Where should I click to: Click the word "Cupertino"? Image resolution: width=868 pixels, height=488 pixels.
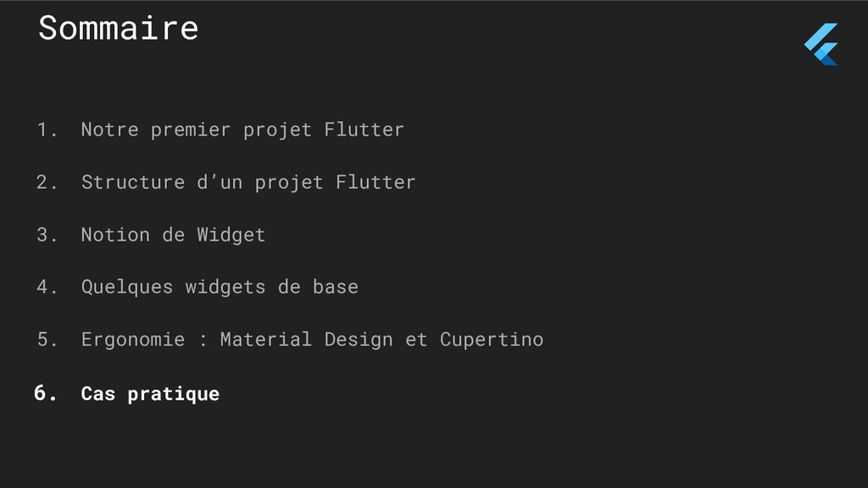click(x=492, y=340)
